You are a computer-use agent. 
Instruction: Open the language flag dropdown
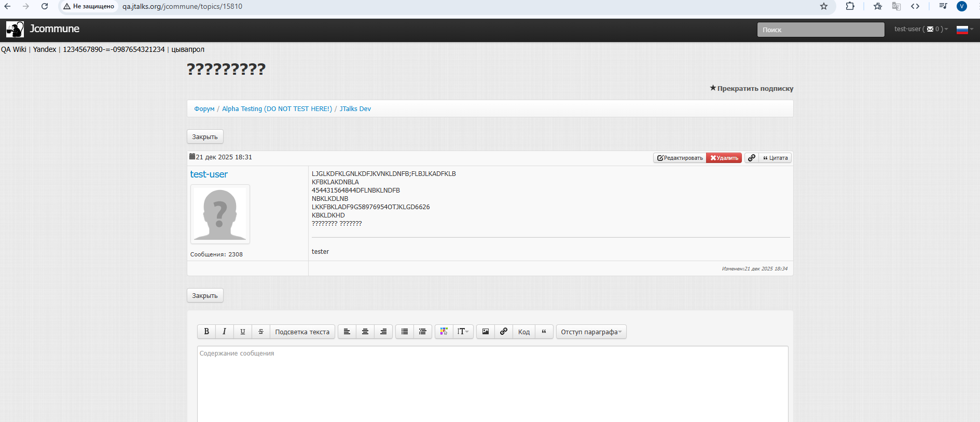tap(964, 30)
